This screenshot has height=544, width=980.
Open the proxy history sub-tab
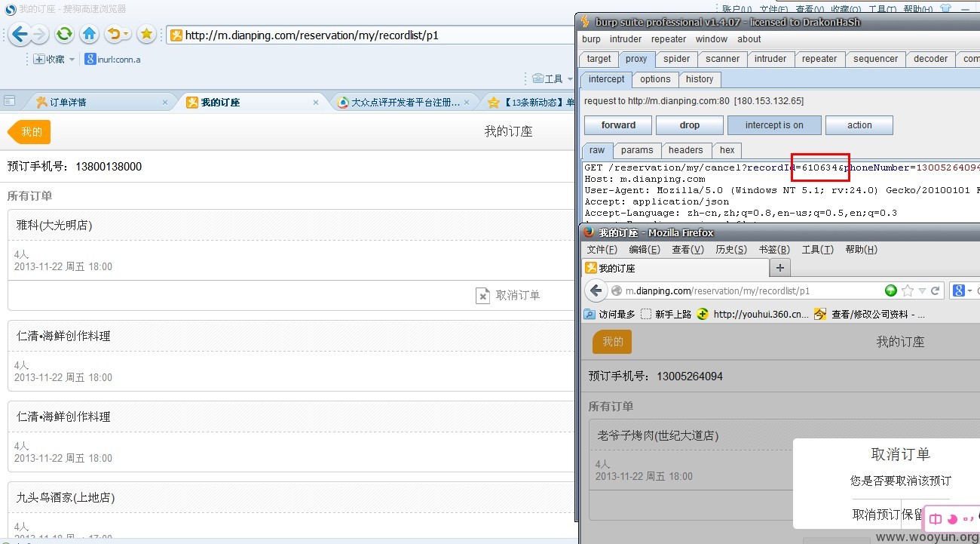700,79
